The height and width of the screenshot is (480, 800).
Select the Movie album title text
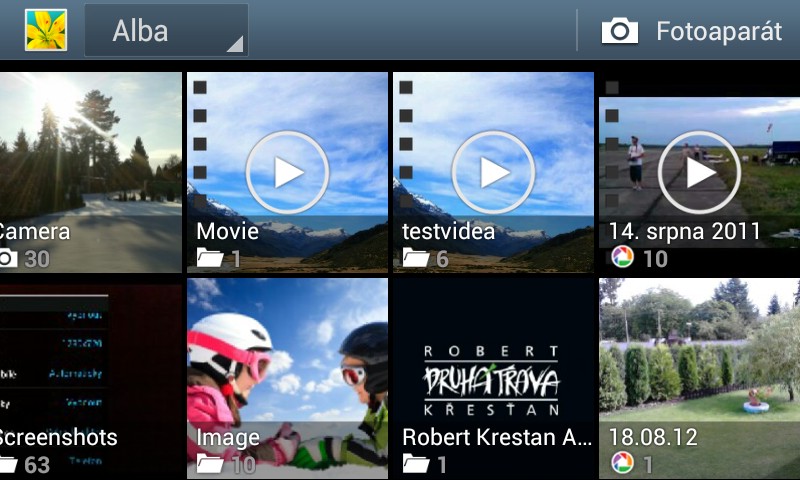228,232
